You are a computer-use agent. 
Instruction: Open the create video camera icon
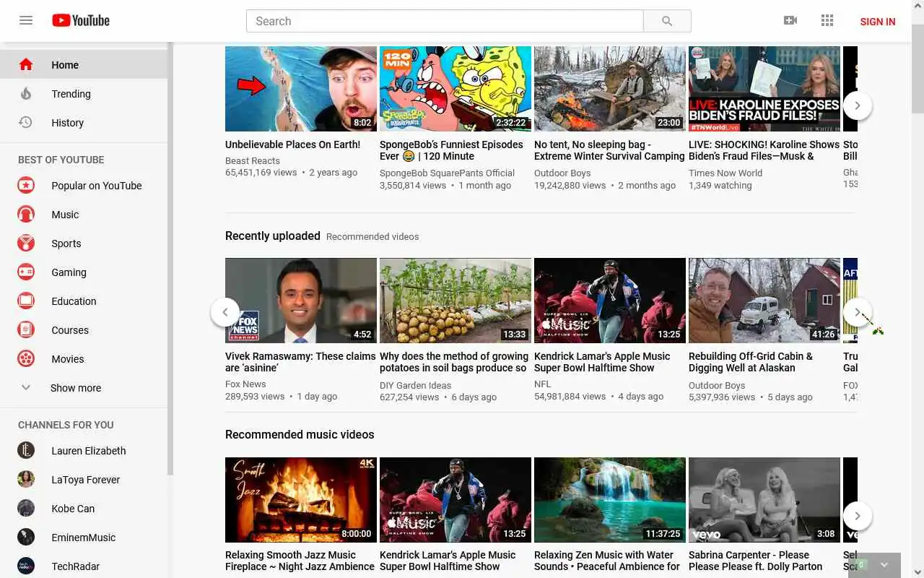coord(790,20)
